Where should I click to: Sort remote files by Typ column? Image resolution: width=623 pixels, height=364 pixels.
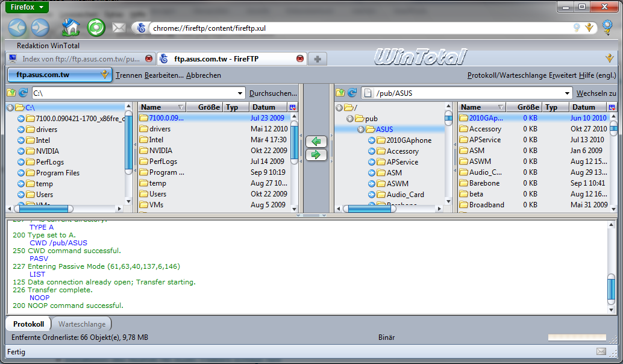click(556, 107)
